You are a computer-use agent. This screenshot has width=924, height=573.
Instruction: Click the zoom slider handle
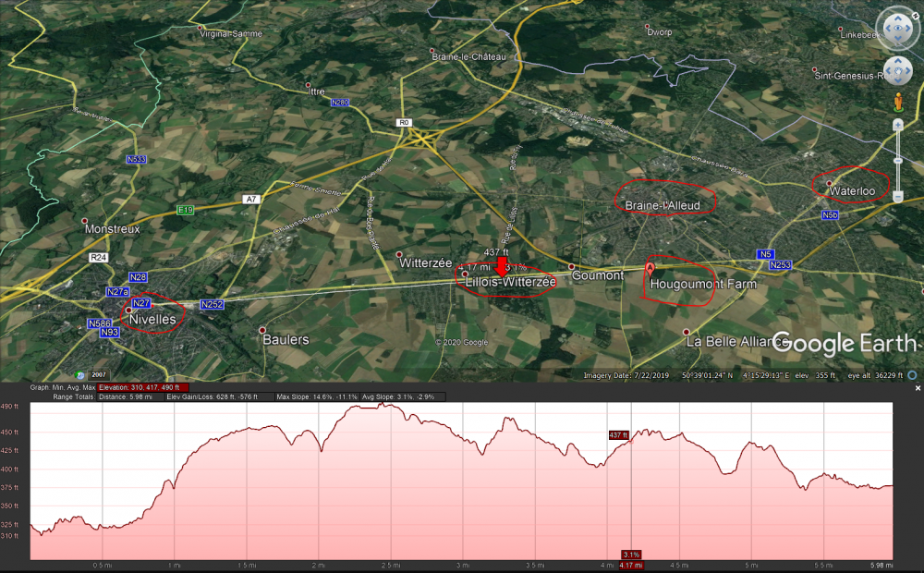(x=898, y=160)
